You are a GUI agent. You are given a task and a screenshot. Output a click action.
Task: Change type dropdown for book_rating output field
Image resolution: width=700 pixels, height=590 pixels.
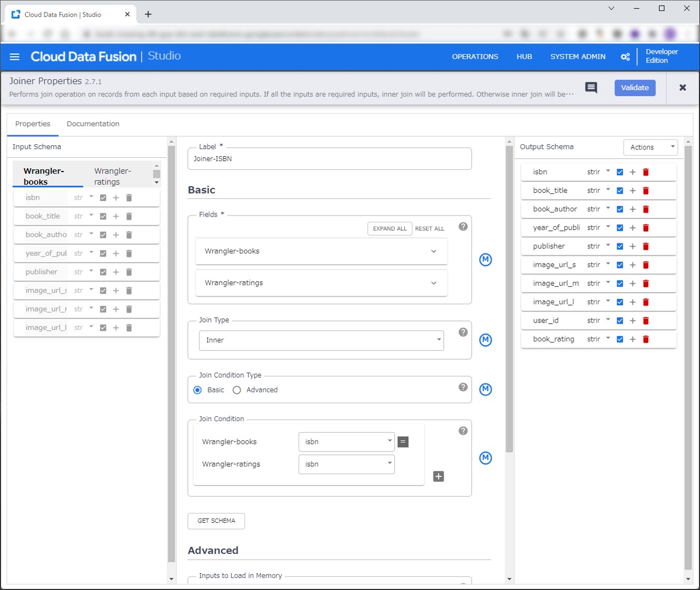tap(599, 339)
